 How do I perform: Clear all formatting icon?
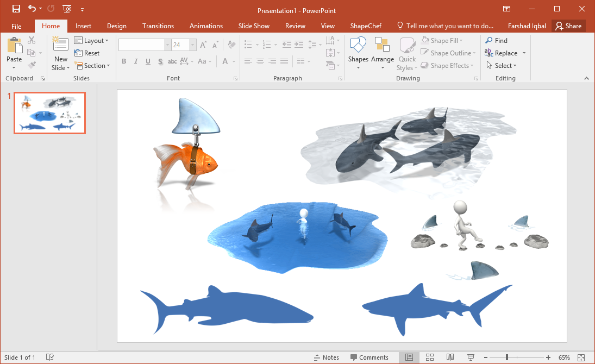coord(231,45)
